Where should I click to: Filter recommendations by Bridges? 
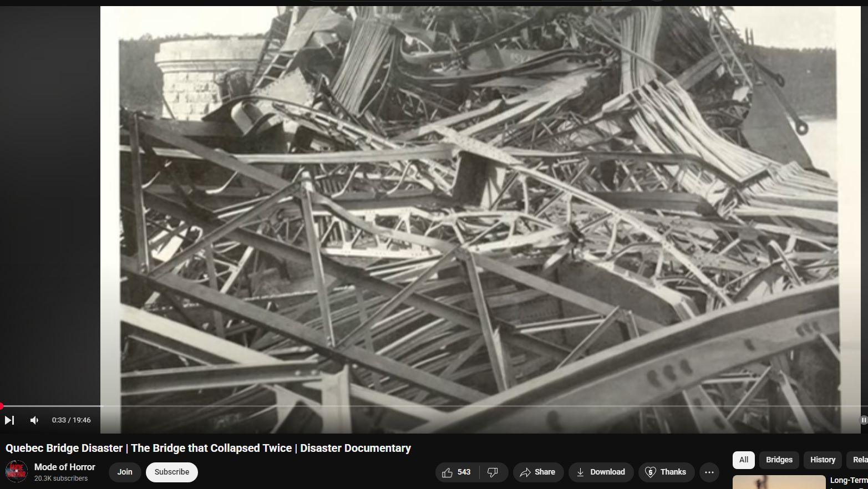click(x=779, y=460)
